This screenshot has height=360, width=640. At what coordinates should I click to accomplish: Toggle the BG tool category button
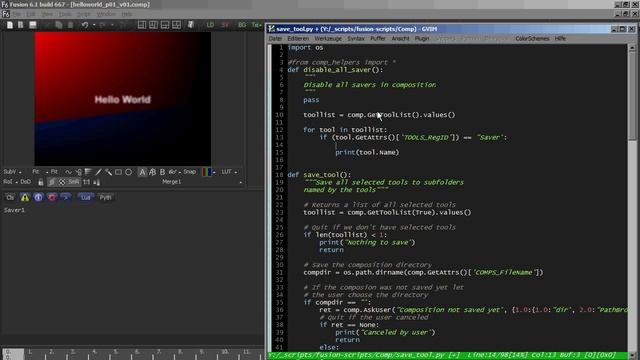tap(242, 25)
